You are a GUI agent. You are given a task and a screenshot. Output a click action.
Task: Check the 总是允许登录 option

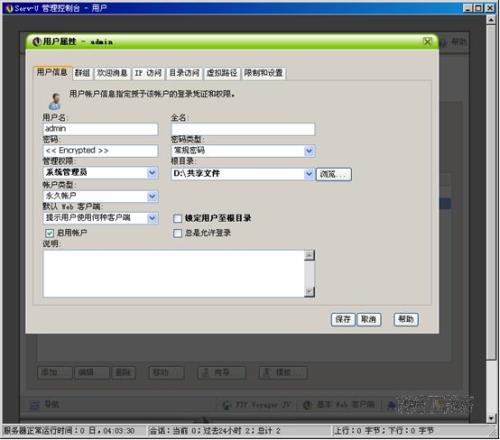[x=178, y=233]
